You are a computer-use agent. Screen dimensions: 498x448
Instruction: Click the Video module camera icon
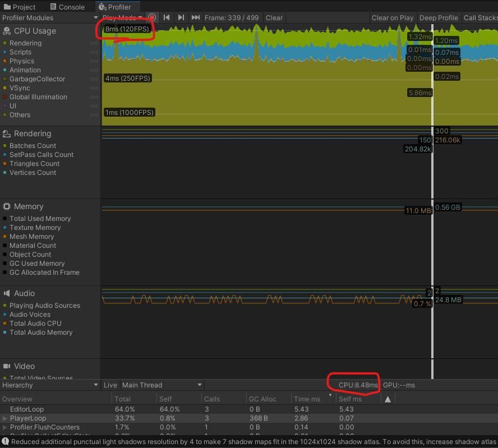[x=7, y=366]
